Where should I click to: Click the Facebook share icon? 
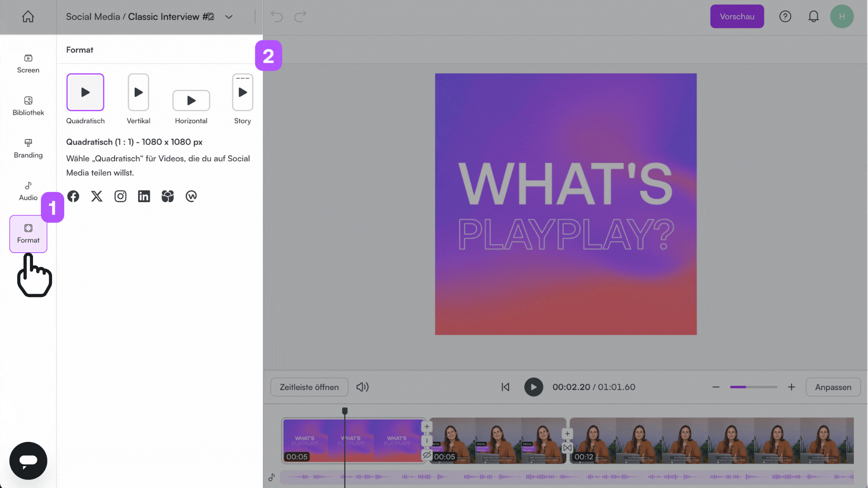click(x=73, y=196)
